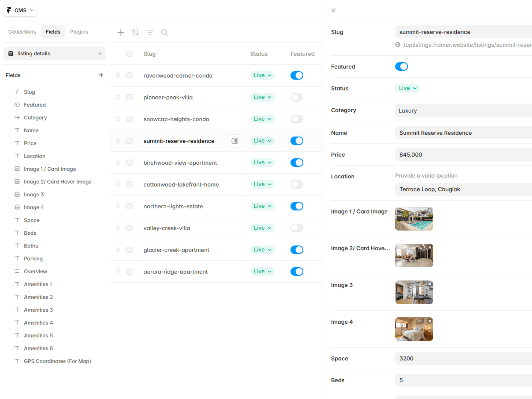Open Category Luxury field selector
The width and height of the screenshot is (532, 399).
[x=463, y=111]
